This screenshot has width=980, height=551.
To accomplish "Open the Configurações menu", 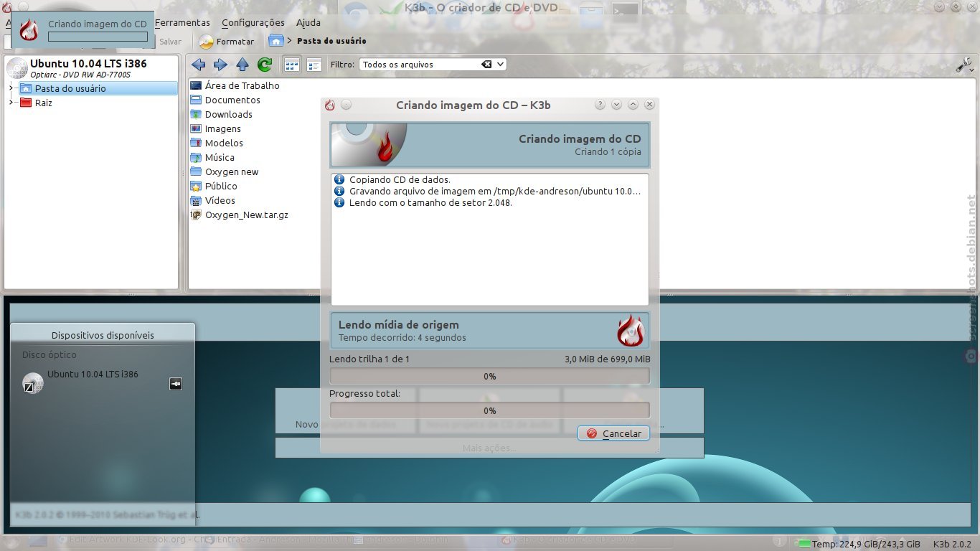I will coord(253,22).
